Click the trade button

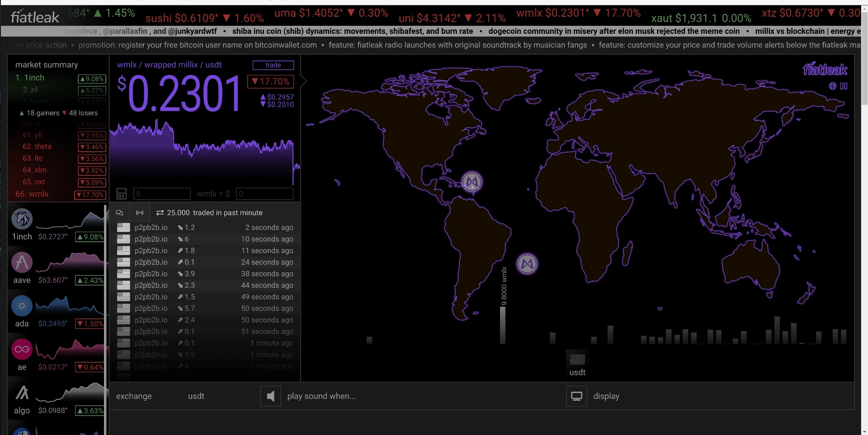pos(273,65)
